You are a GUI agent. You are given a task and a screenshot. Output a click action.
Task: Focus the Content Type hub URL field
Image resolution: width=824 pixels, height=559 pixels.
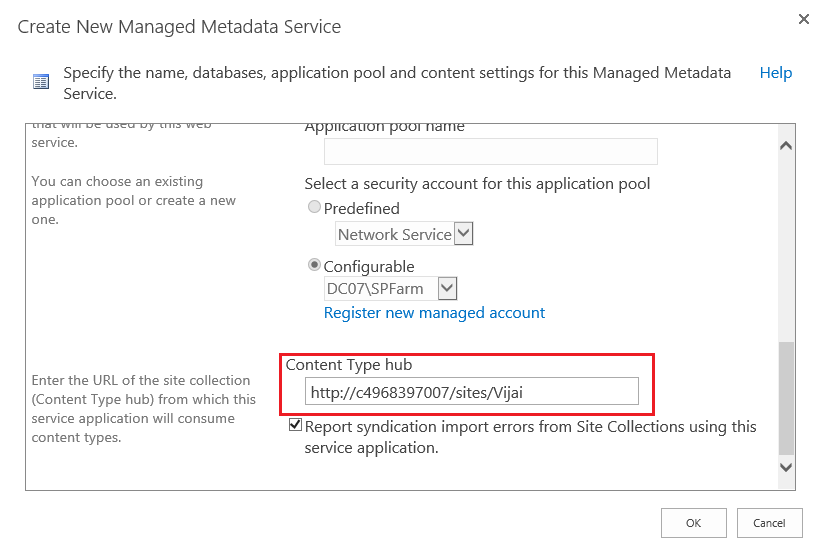click(x=471, y=392)
